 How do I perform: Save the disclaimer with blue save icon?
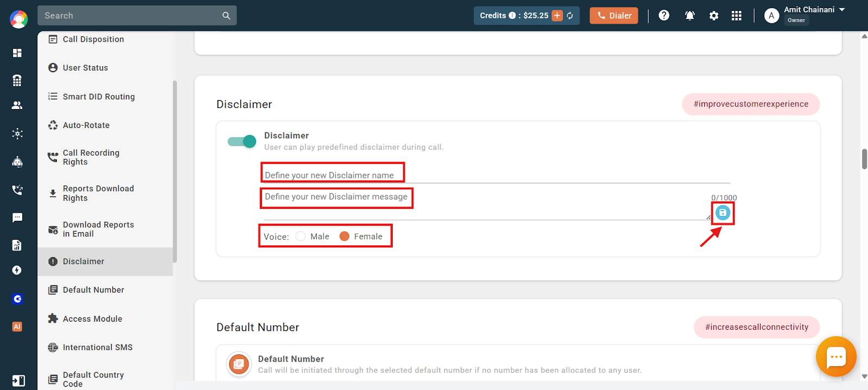point(723,213)
